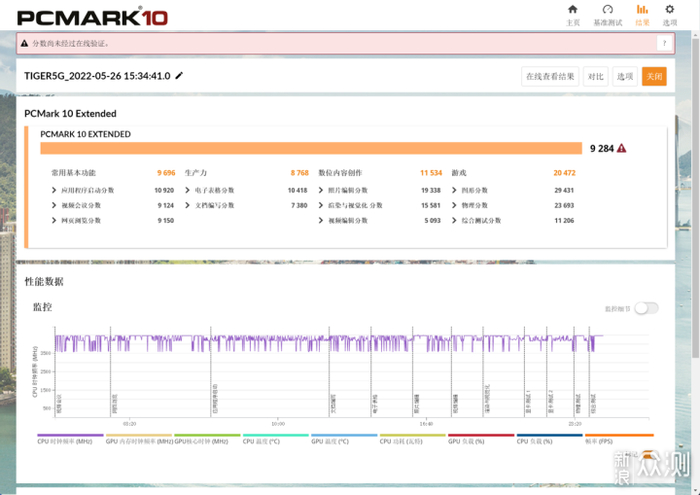Click the 应用程序启动分数 value 10 920
Image resolution: width=700 pixels, height=495 pixels.
[164, 190]
